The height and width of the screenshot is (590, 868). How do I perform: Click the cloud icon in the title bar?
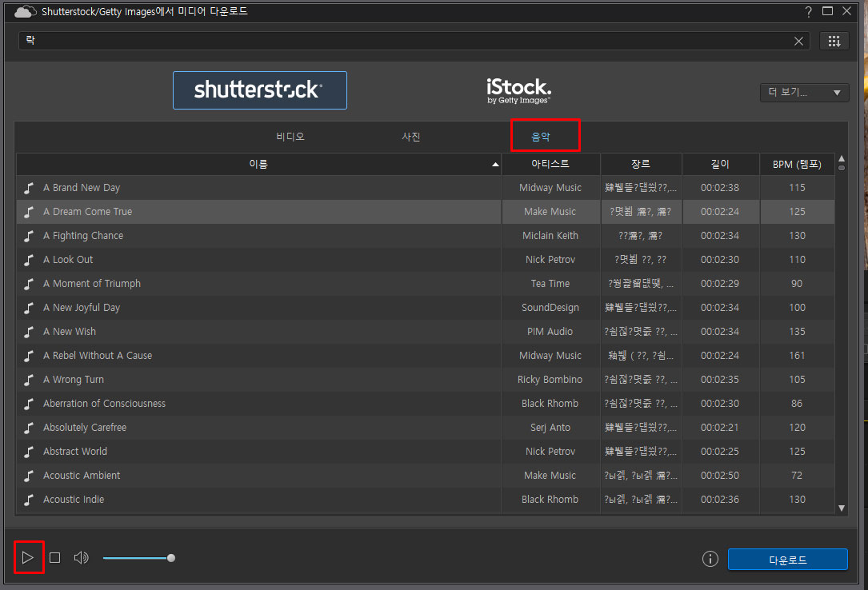coord(25,12)
